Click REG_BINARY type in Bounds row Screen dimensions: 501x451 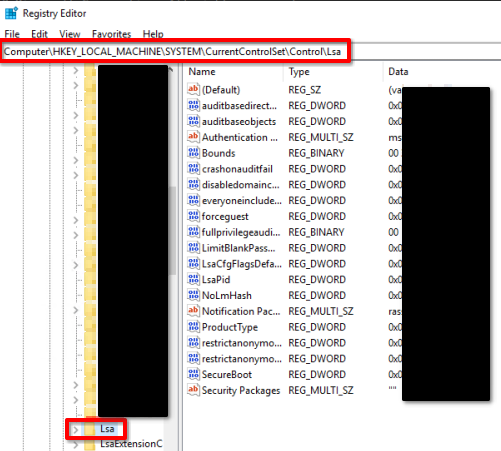coord(316,153)
